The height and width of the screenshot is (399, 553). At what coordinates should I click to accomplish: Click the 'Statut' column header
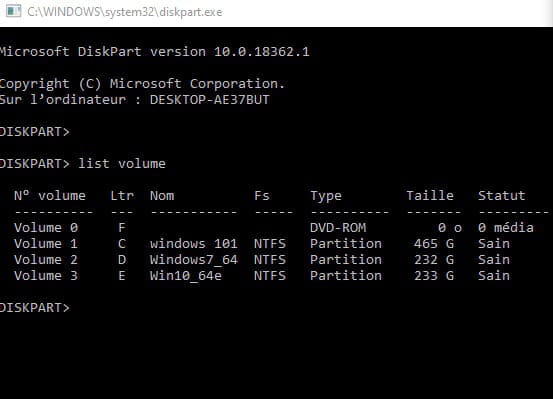tap(502, 195)
